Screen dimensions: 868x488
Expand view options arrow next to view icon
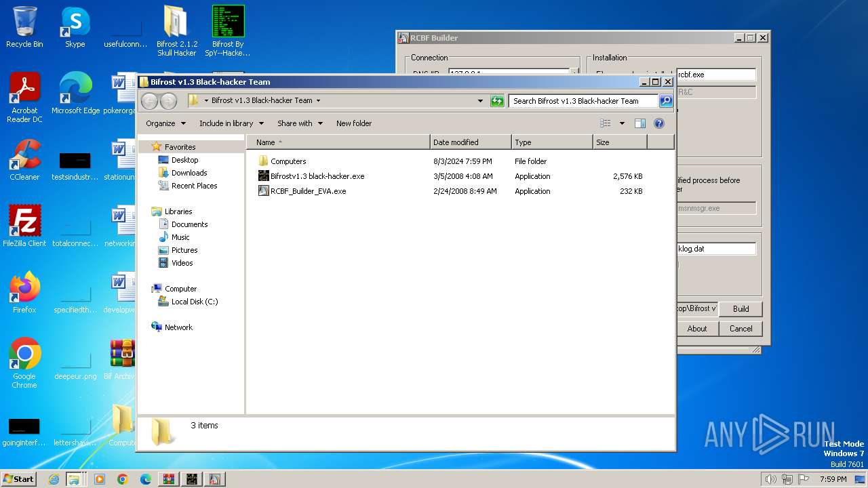(x=622, y=123)
